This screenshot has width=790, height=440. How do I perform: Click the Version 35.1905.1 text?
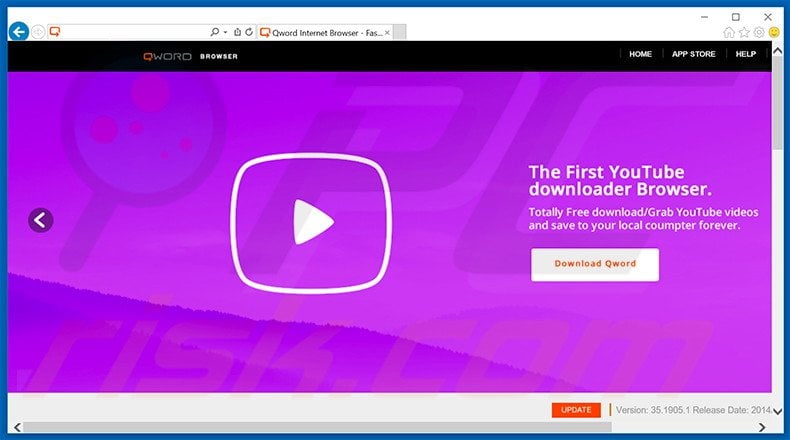click(x=653, y=410)
